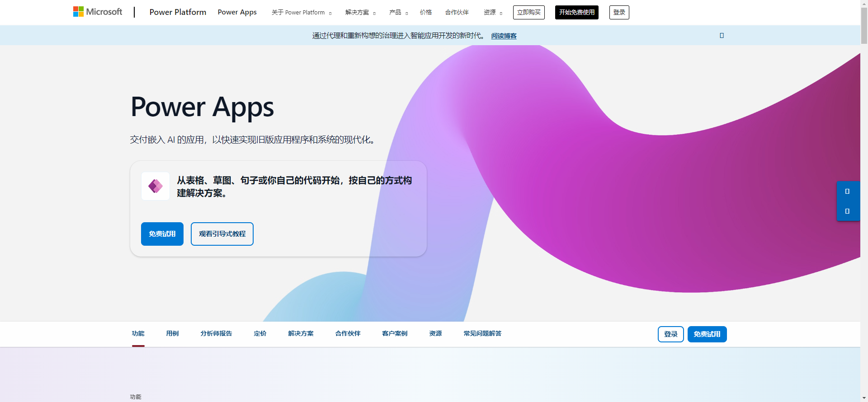Screen dimensions: 868x402
Task: Click the page vertical scrollbar thumb
Action: (864, 25)
